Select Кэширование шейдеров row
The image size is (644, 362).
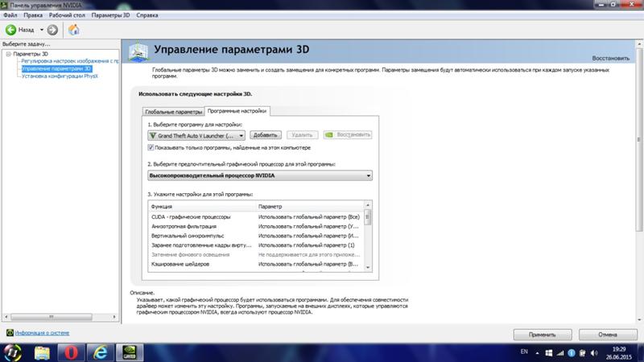click(255, 264)
